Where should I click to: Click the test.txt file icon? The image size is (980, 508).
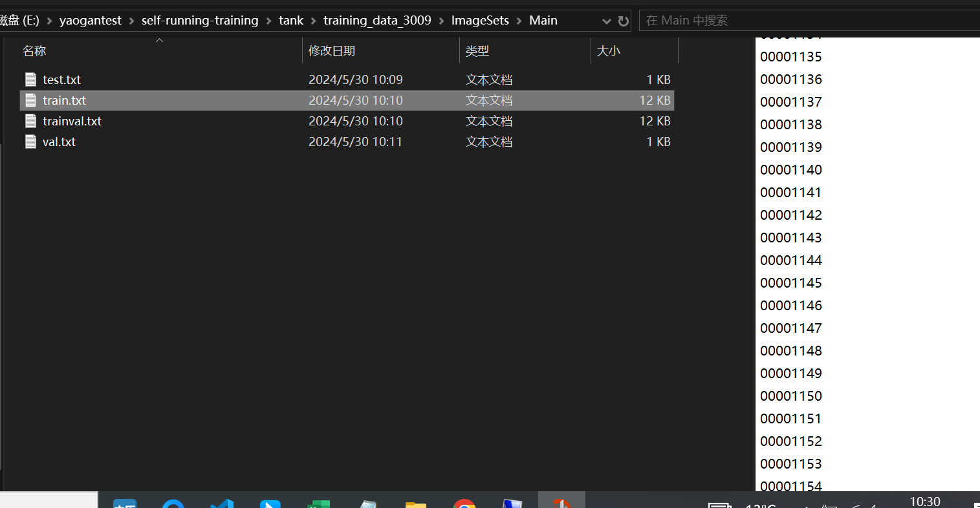coord(30,79)
